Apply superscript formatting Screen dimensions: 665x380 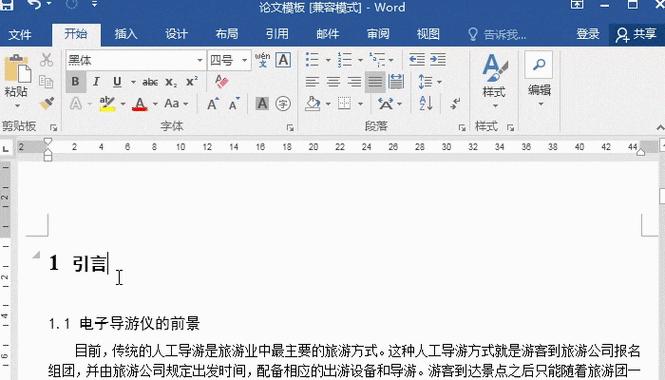click(192, 81)
